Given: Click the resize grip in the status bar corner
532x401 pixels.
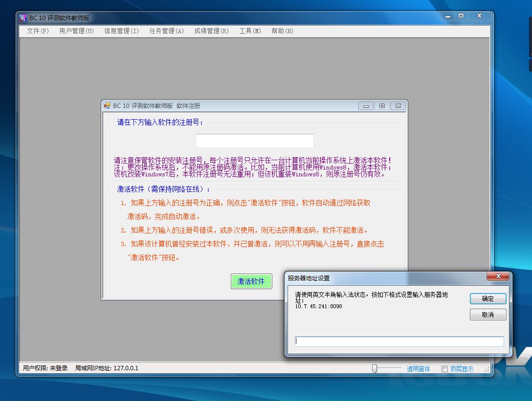Looking at the screenshot, I should click(x=487, y=370).
